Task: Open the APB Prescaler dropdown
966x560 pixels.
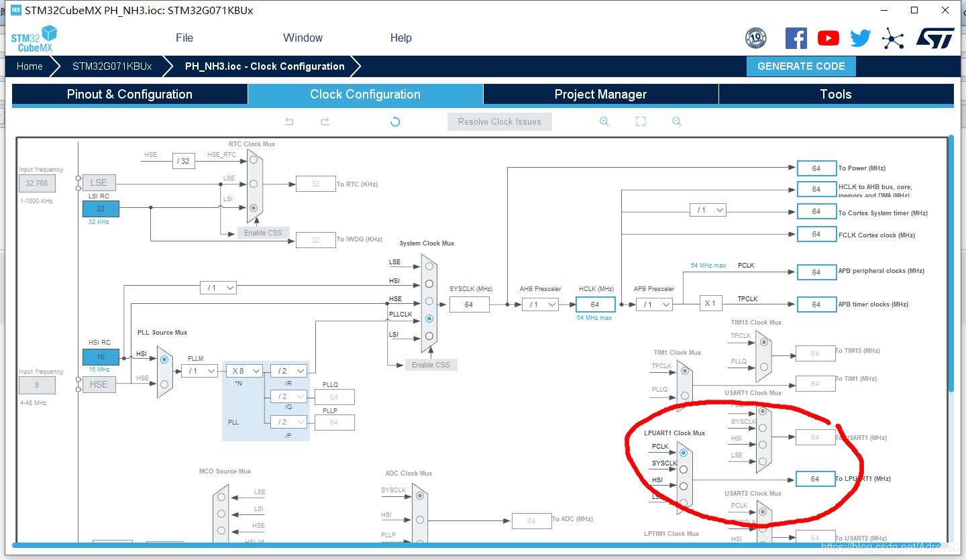Action: click(654, 304)
